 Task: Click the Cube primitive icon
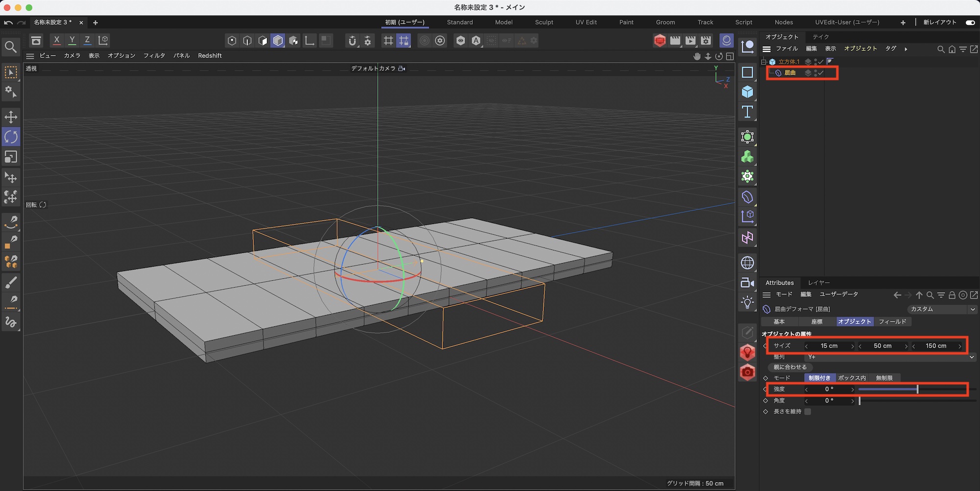pos(747,92)
